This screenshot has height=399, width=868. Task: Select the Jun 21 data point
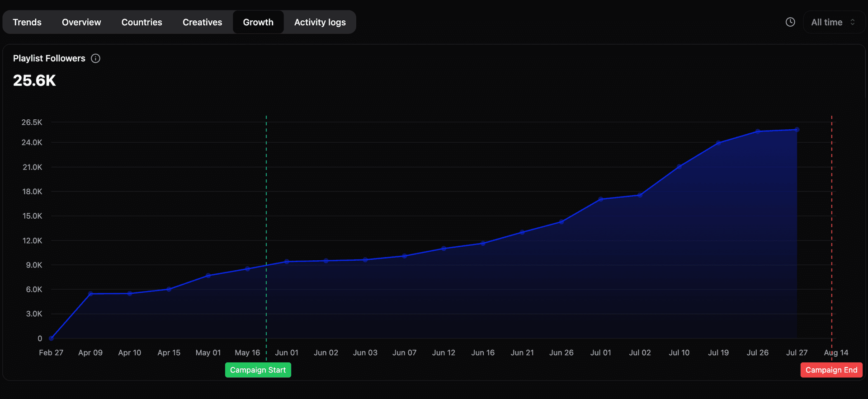522,232
